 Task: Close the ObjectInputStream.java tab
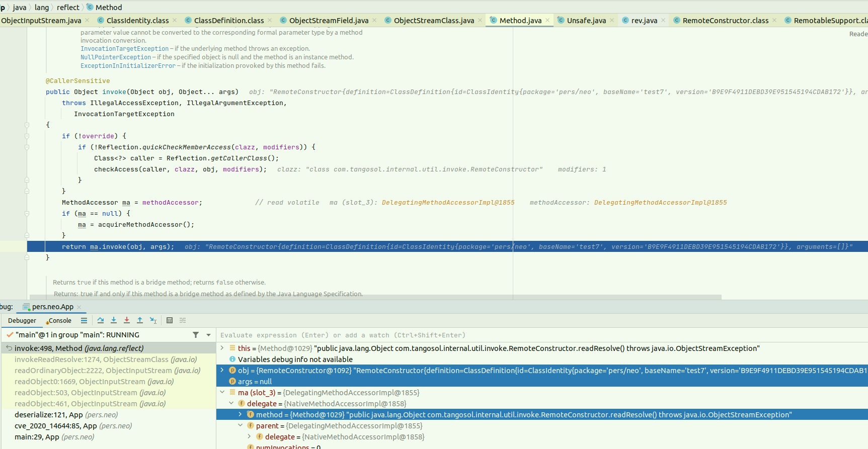tap(87, 20)
